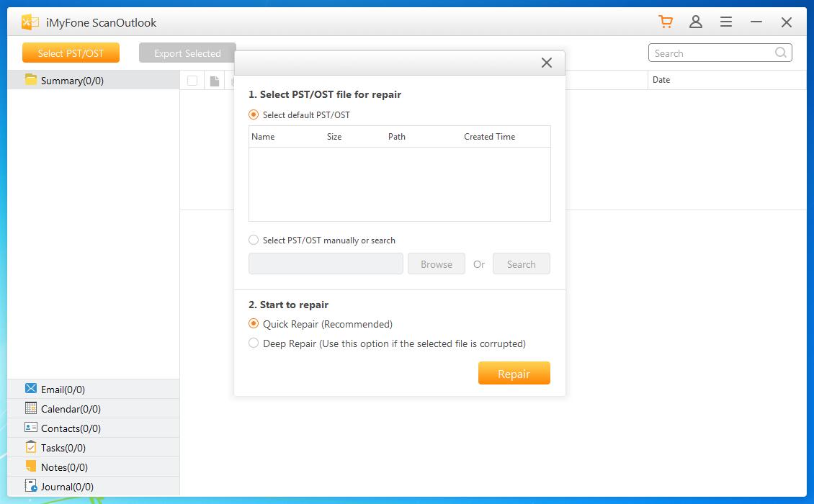Minimize the ScanOutlook window
Screen dimensions: 814x504
(x=756, y=22)
